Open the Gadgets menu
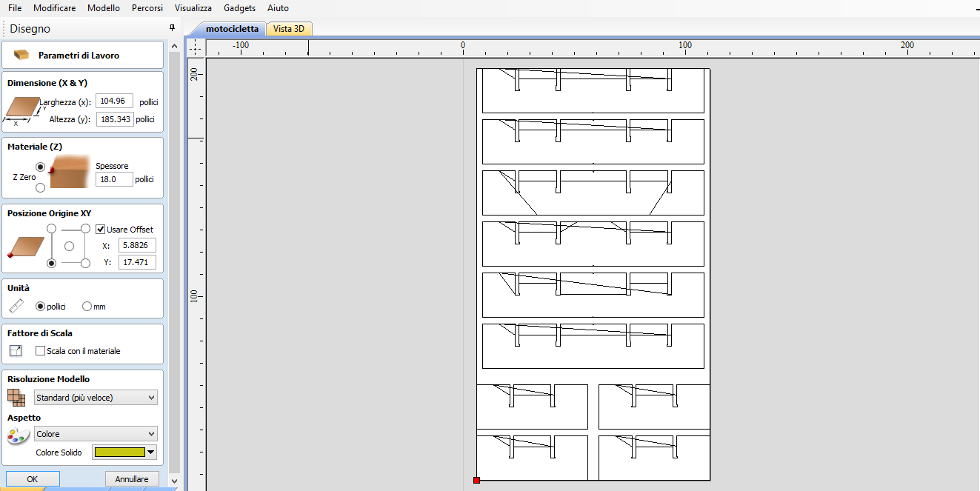Screen dimensions: 980x491 tap(239, 8)
